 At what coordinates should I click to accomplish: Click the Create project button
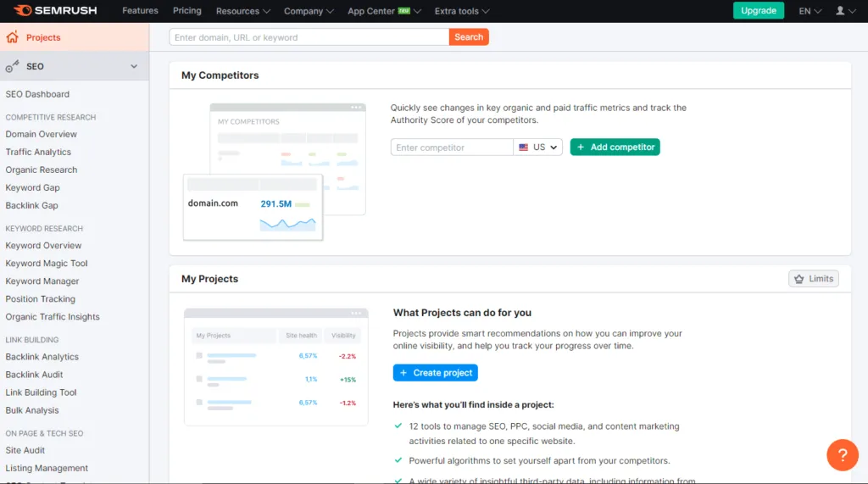tap(435, 373)
